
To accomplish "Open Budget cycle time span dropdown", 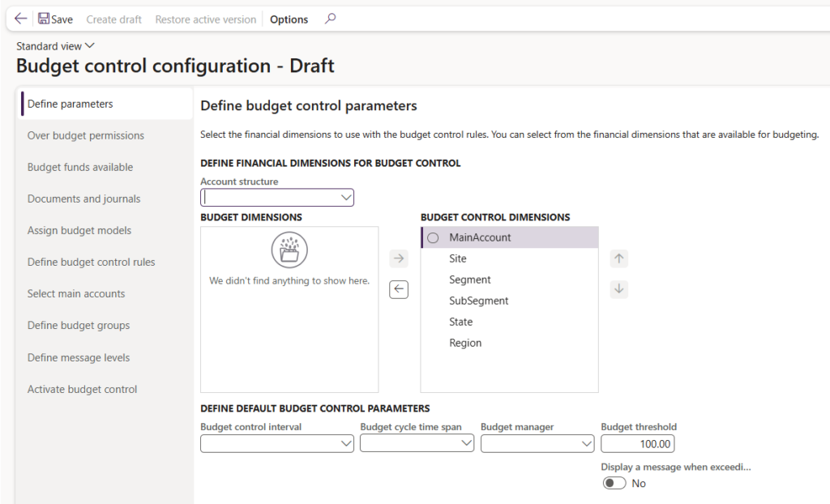I will click(466, 443).
